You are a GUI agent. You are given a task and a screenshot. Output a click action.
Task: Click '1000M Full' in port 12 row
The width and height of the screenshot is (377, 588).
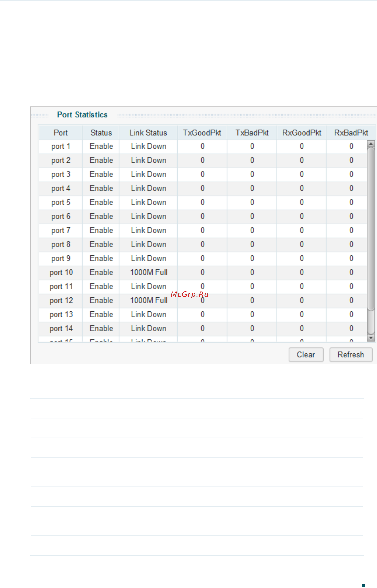(x=149, y=301)
